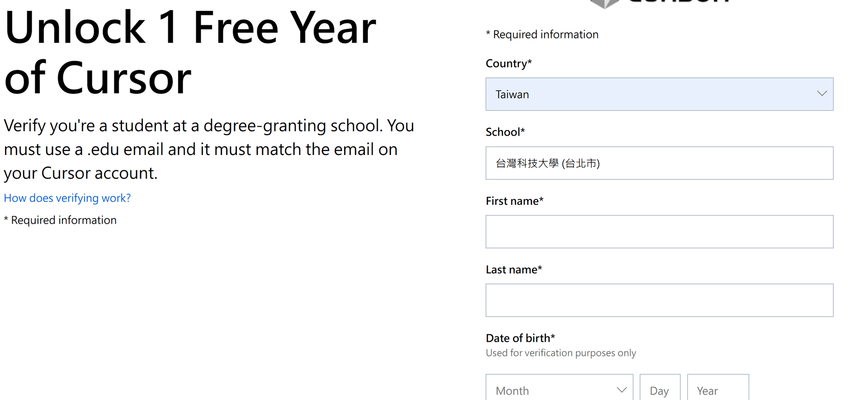The image size is (868, 400).
Task: Select the Day input field
Action: pos(660,387)
